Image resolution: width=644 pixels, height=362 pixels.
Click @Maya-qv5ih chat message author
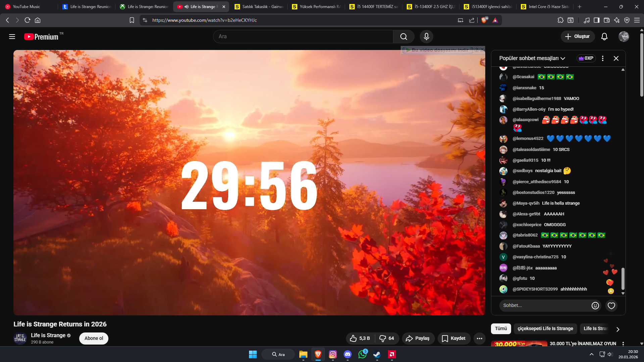click(526, 203)
